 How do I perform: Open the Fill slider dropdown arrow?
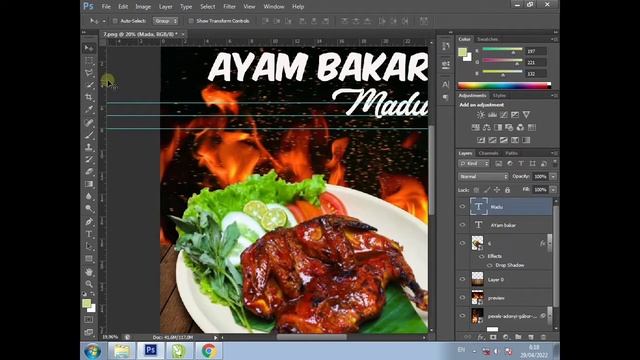tap(553, 190)
